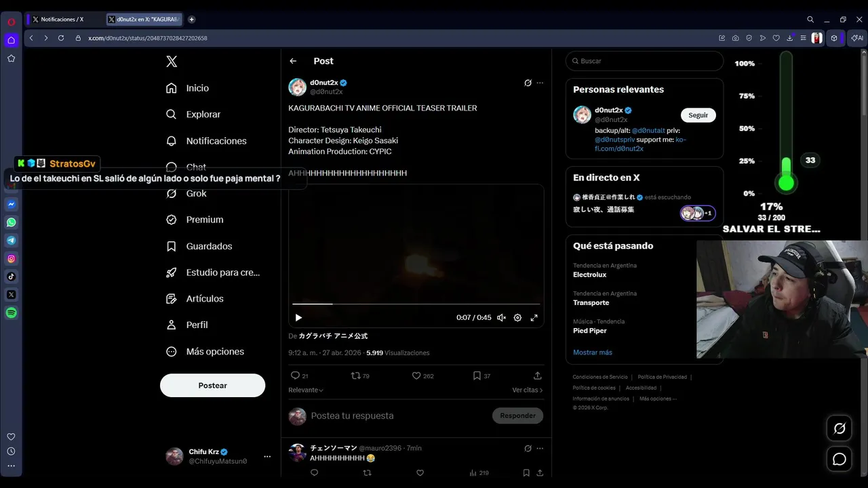
Task: Go back with the browser back arrow
Action: click(x=31, y=38)
